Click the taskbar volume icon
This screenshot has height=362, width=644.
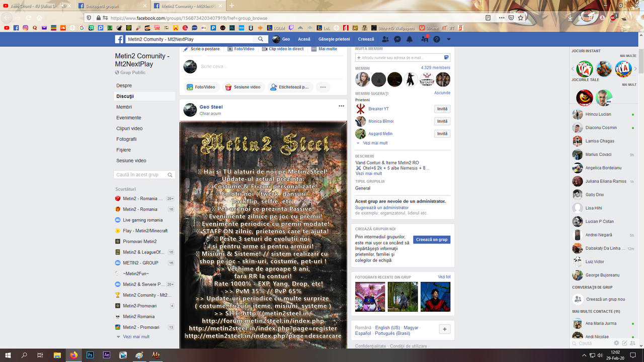(600, 355)
